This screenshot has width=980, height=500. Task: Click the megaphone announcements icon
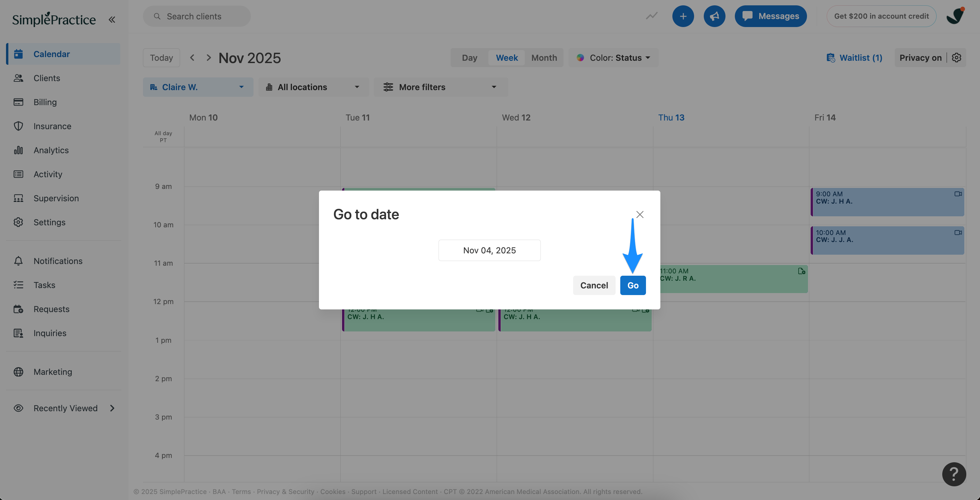[x=714, y=16]
